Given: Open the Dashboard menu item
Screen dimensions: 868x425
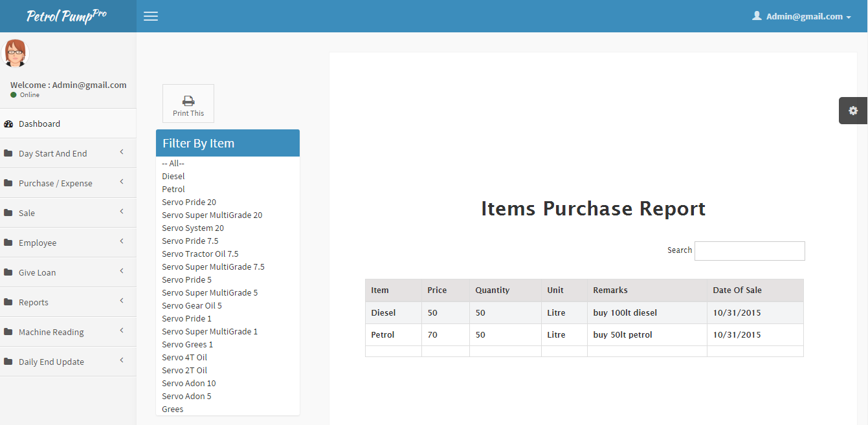Looking at the screenshot, I should coord(68,124).
